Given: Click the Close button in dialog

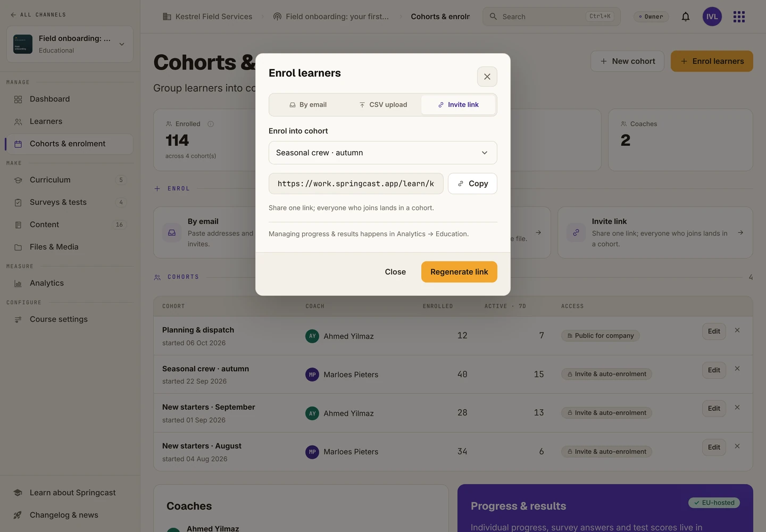Looking at the screenshot, I should (395, 272).
